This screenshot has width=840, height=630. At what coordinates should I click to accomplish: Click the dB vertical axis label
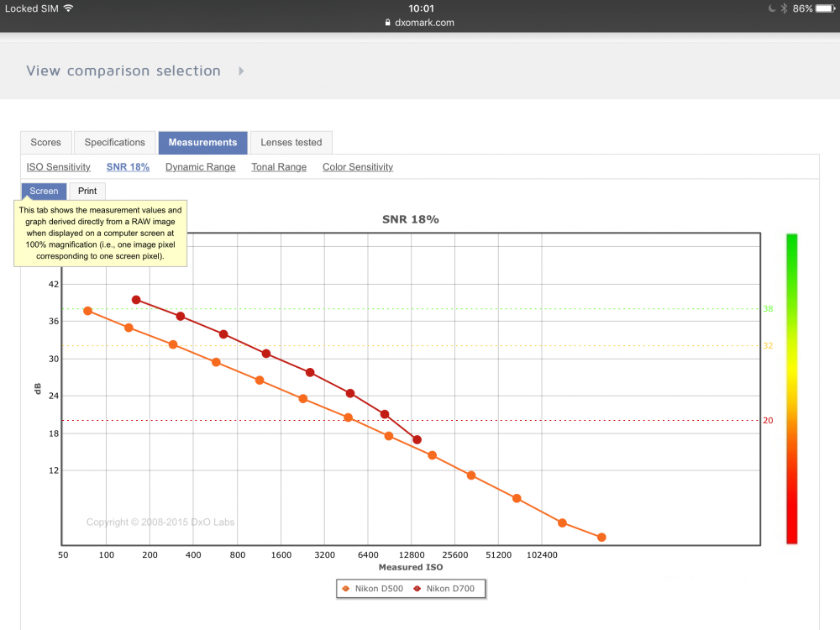point(38,388)
